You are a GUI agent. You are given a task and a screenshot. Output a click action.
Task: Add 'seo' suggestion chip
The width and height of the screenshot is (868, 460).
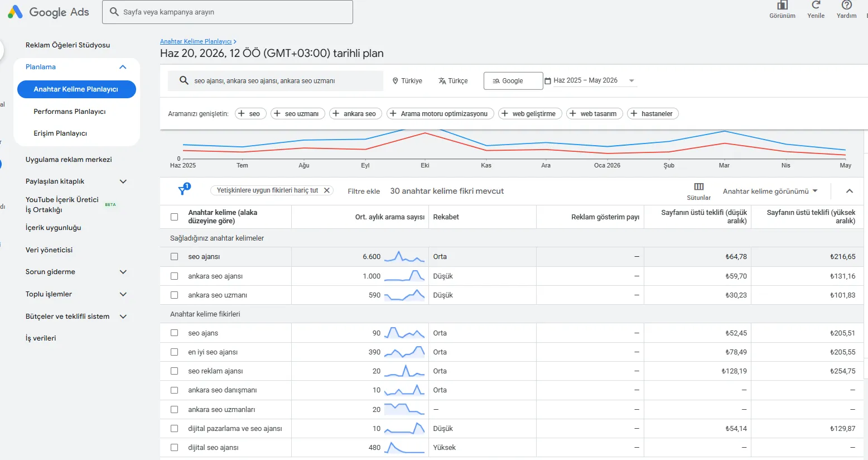point(250,113)
